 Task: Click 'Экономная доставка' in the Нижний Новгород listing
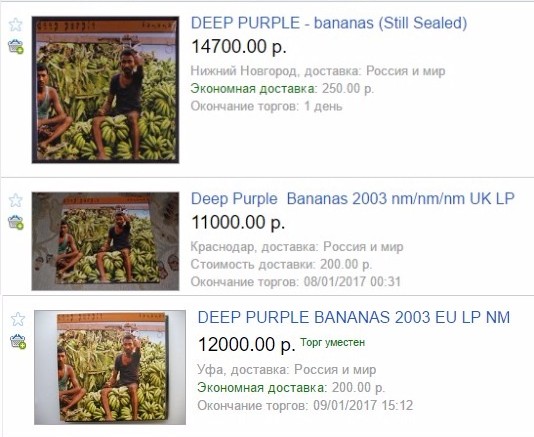[x=253, y=89]
